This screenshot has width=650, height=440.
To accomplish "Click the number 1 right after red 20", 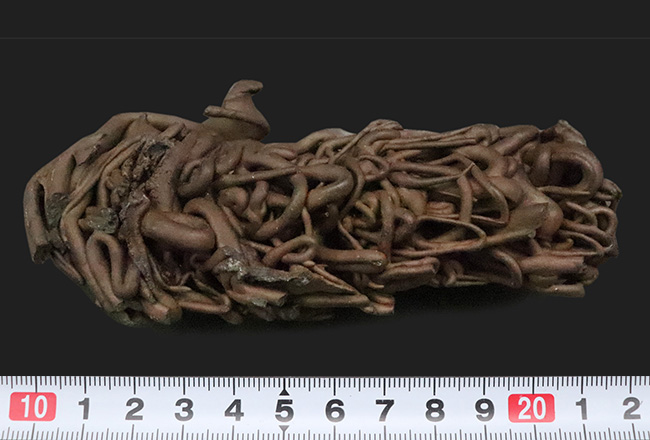I will click(x=582, y=410).
